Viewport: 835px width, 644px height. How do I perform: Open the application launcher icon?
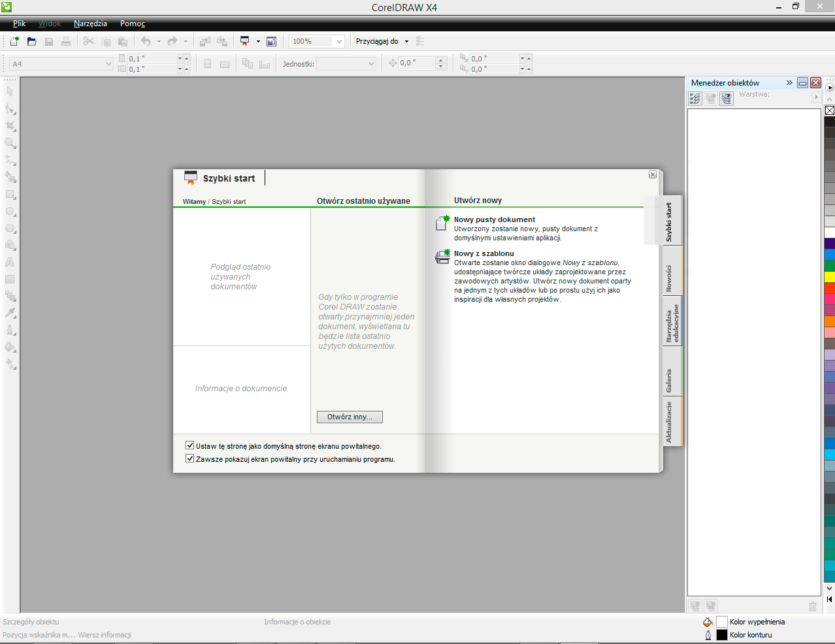click(x=245, y=41)
